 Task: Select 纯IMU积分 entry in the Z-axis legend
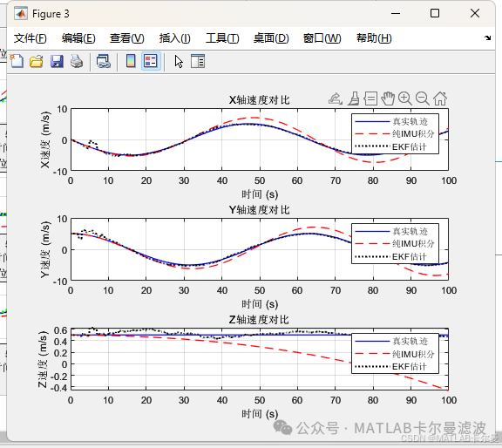[x=395, y=354]
